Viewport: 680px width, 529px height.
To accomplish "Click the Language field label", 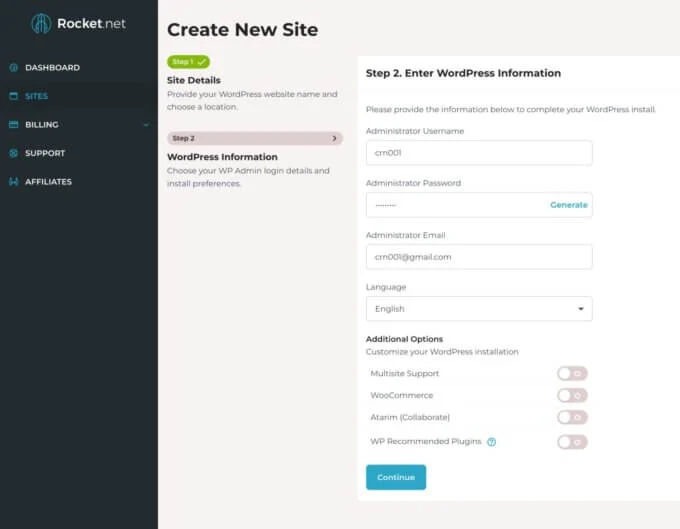I will point(386,287).
